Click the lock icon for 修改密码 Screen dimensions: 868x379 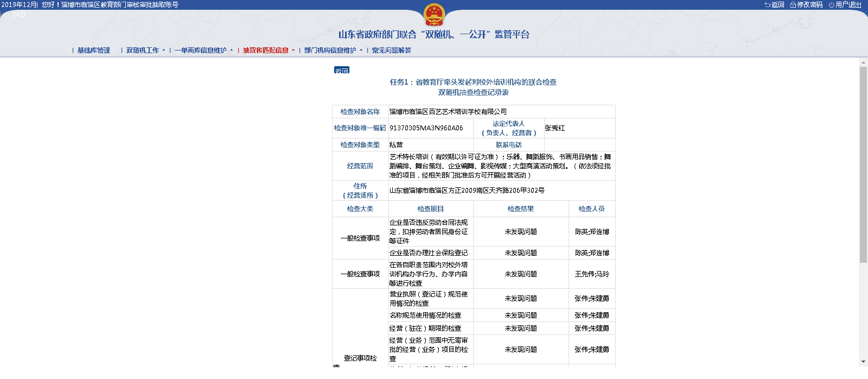click(x=793, y=5)
